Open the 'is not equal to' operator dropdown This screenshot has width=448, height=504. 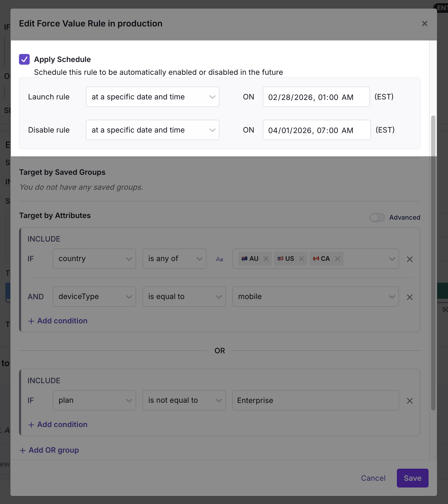pos(184,400)
